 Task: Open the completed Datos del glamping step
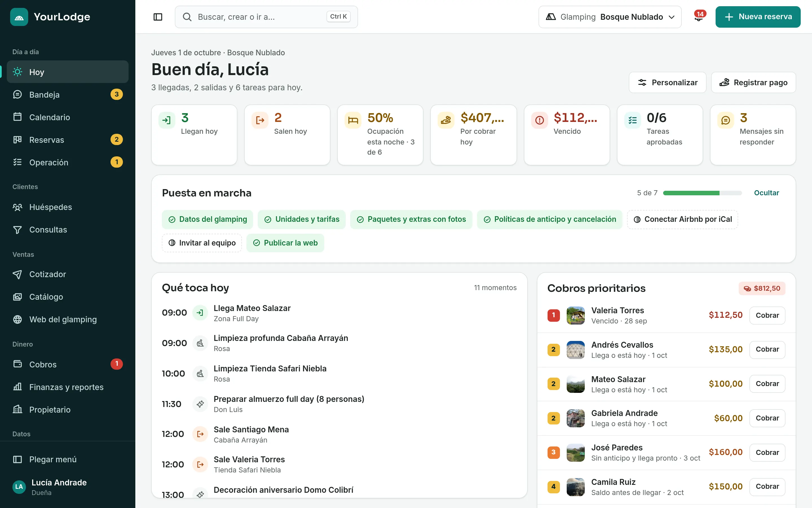click(207, 219)
